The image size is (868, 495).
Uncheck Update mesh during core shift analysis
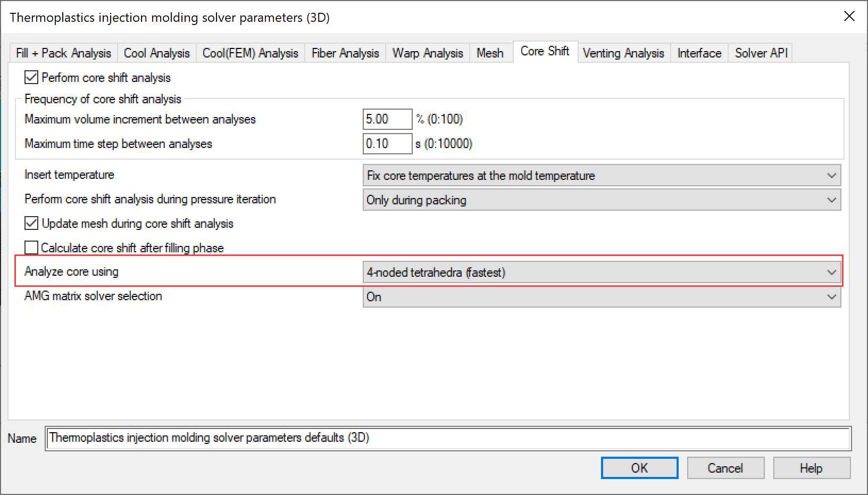coord(31,223)
